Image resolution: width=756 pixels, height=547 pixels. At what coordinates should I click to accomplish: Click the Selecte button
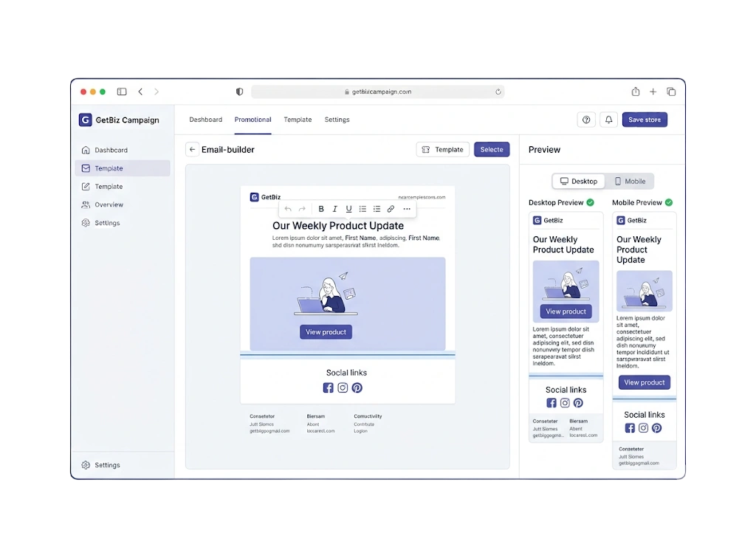click(492, 149)
